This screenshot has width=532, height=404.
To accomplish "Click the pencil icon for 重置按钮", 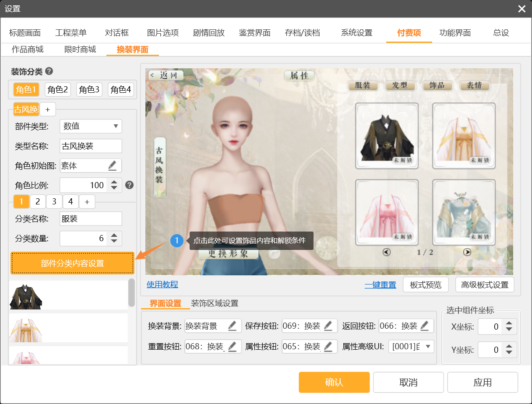I will [x=232, y=347].
